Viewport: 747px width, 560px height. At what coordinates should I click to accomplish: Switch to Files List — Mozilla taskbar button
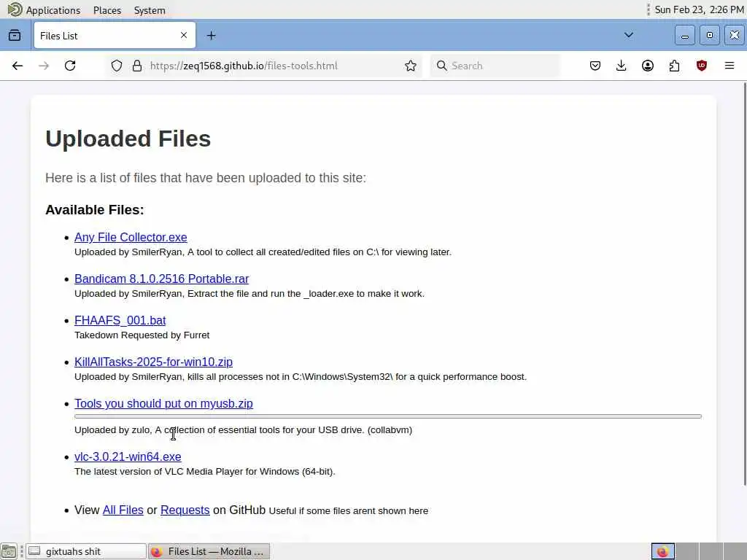click(209, 551)
